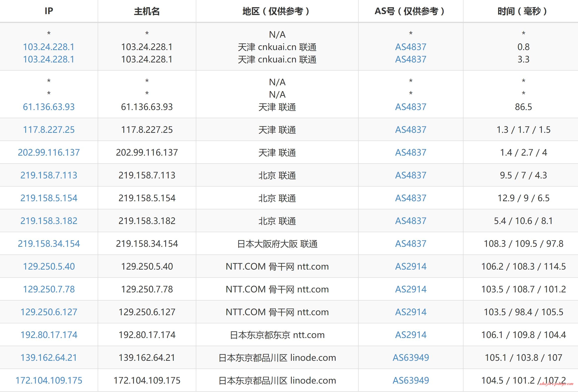Image resolution: width=578 pixels, height=392 pixels.
Task: Select the time value 1.4 / 2.7 / 4
Action: coord(523,152)
